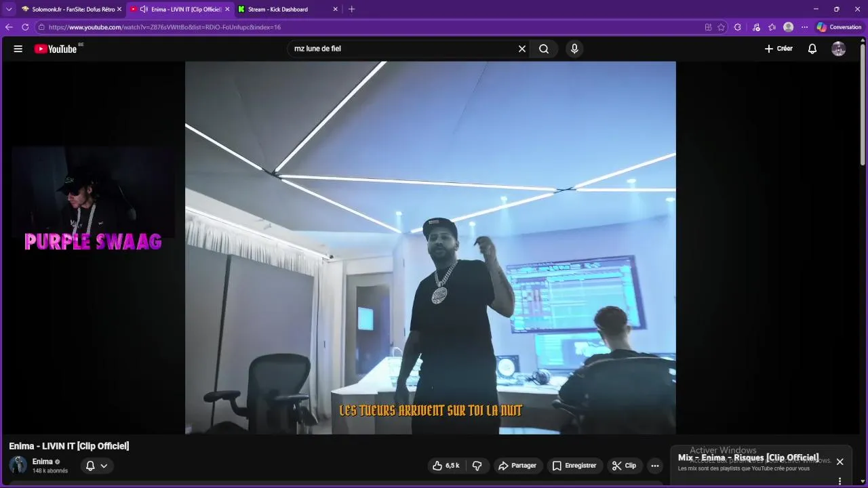Screen dimensions: 868x488
Task: Open a new browser tab
Action: [351, 9]
